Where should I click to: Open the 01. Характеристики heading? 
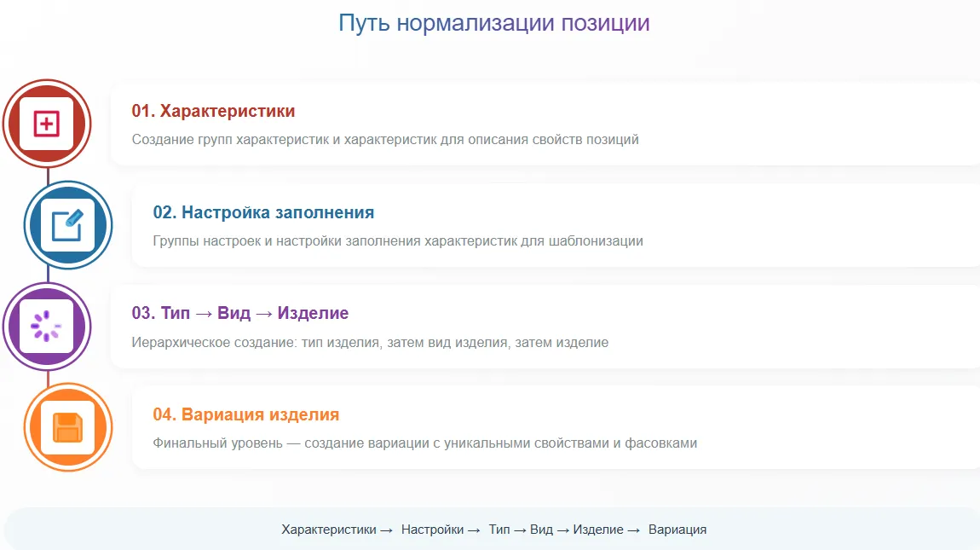point(213,112)
